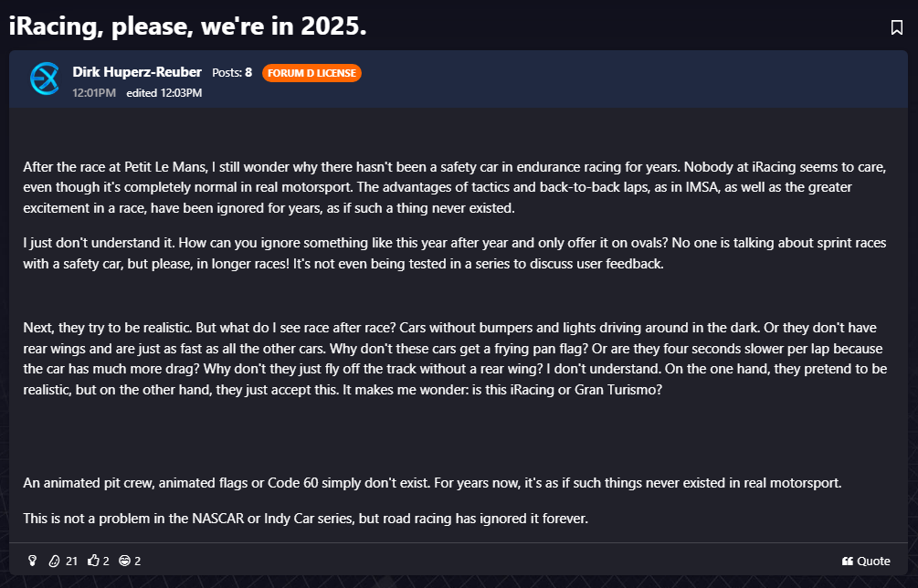Open Dirk Huperz-Reuber's profile name link
The height and width of the screenshot is (588, 918).
[x=138, y=72]
